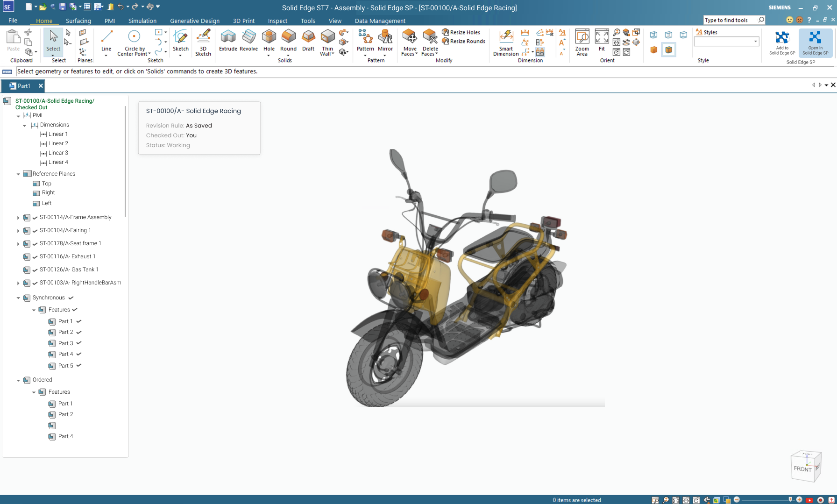The height and width of the screenshot is (504, 837).
Task: Open the Thin Wall dropdown arrow
Action: click(x=333, y=54)
